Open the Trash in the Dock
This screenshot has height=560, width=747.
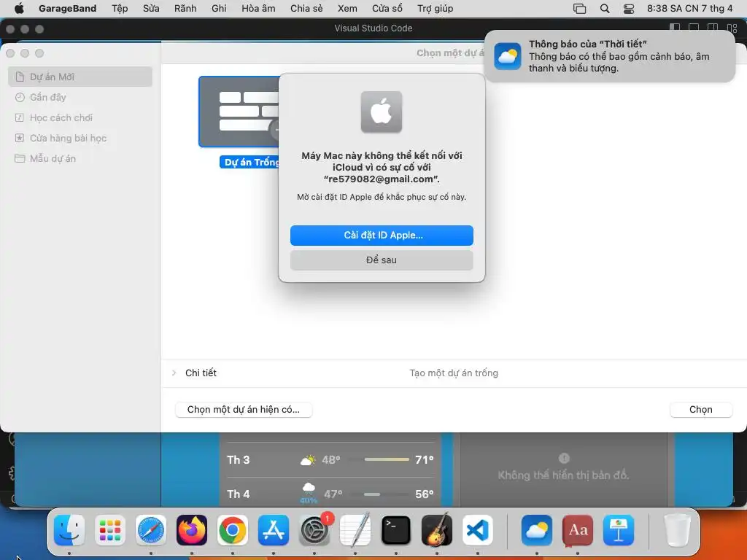[677, 530]
